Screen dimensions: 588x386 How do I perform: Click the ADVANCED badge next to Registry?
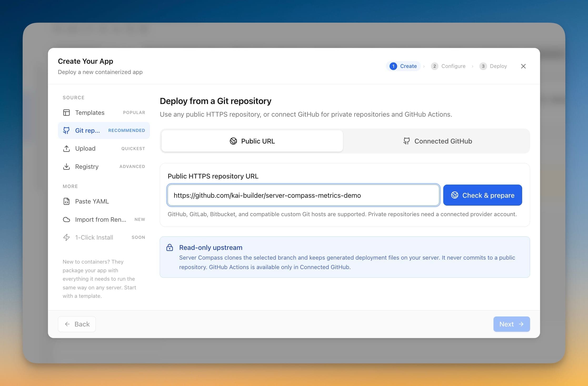[132, 167]
